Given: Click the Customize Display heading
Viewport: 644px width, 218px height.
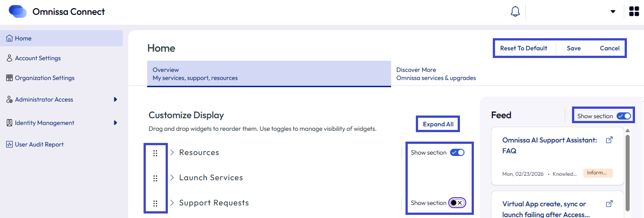Looking at the screenshot, I should pos(186,115).
